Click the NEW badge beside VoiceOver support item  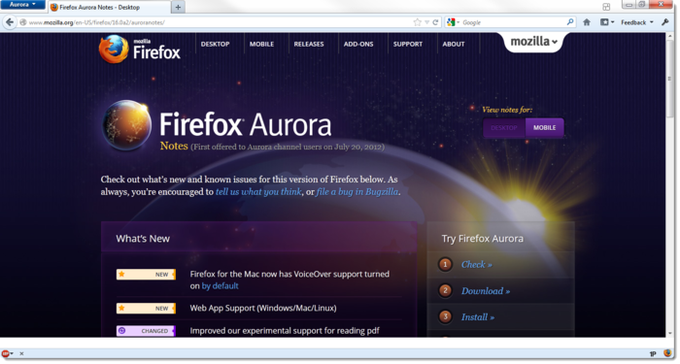[x=146, y=274]
